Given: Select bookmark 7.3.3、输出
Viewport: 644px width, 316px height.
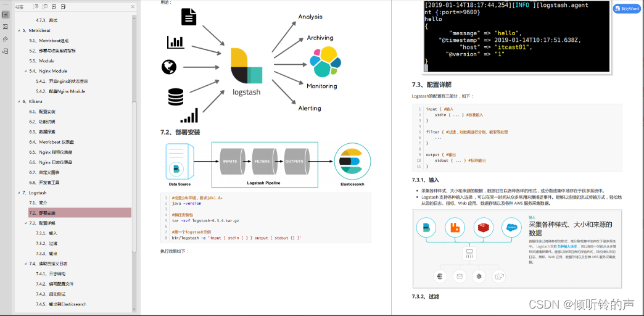Looking at the screenshot, I should (47, 253).
